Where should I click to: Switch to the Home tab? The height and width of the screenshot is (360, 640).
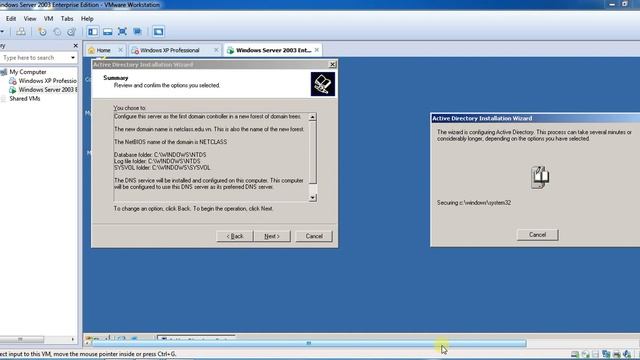coord(105,50)
